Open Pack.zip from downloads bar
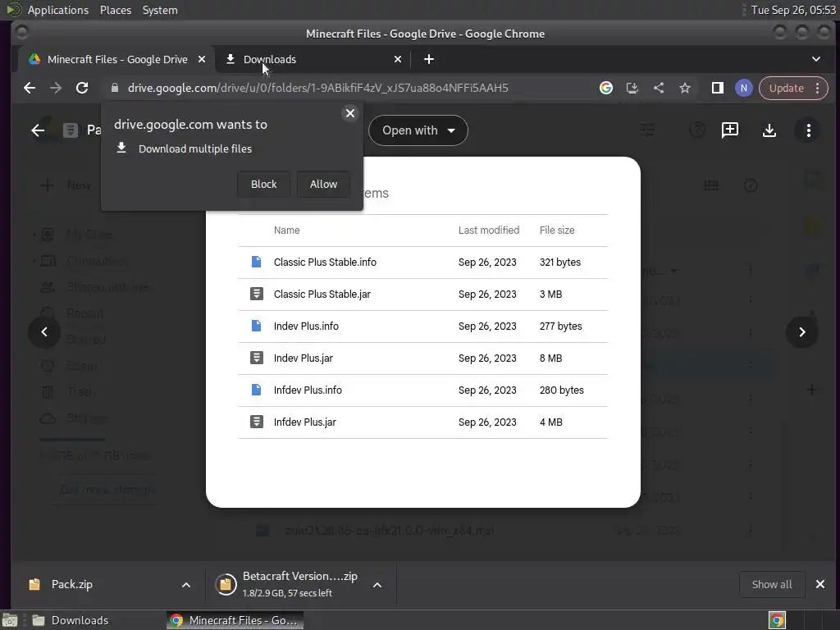The height and width of the screenshot is (630, 840). pos(72,584)
